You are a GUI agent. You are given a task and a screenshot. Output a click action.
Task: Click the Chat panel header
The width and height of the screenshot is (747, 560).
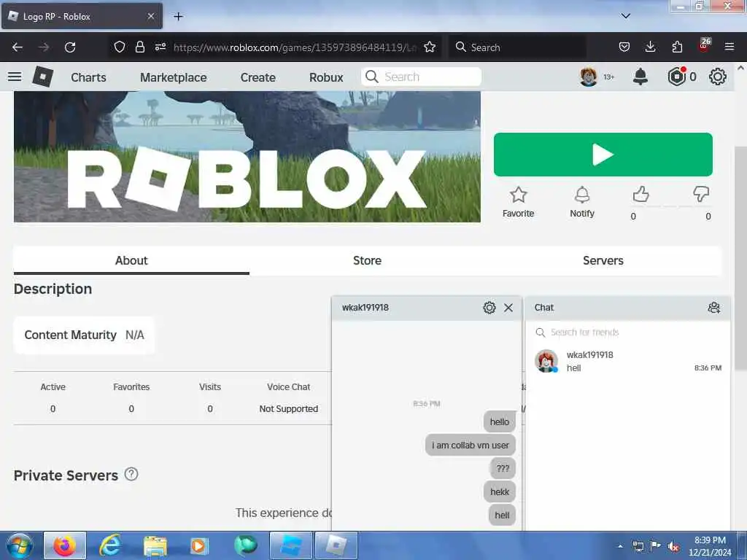point(628,308)
